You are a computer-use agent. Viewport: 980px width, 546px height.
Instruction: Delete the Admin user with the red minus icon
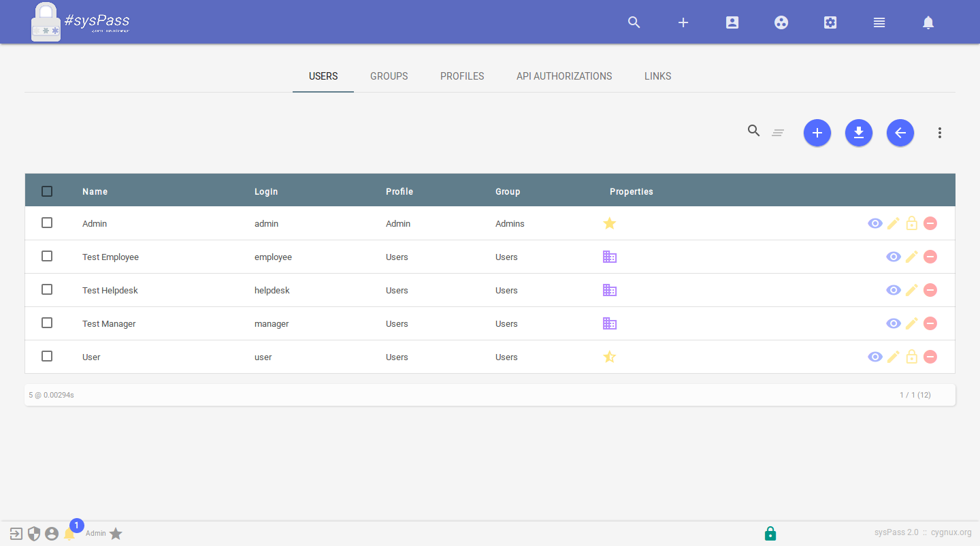click(930, 223)
